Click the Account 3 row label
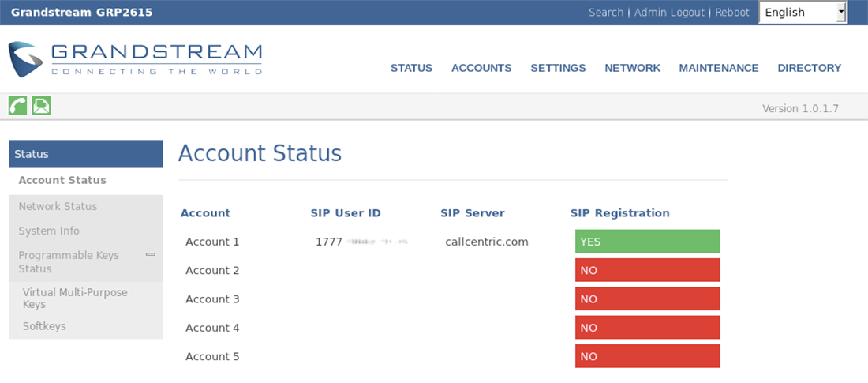Image resolution: width=868 pixels, height=383 pixels. coord(212,299)
